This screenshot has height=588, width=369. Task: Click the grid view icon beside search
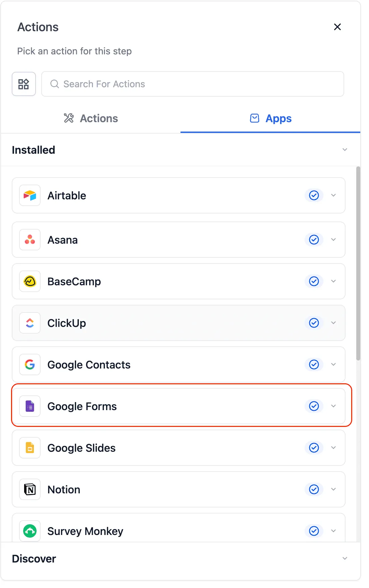[24, 84]
